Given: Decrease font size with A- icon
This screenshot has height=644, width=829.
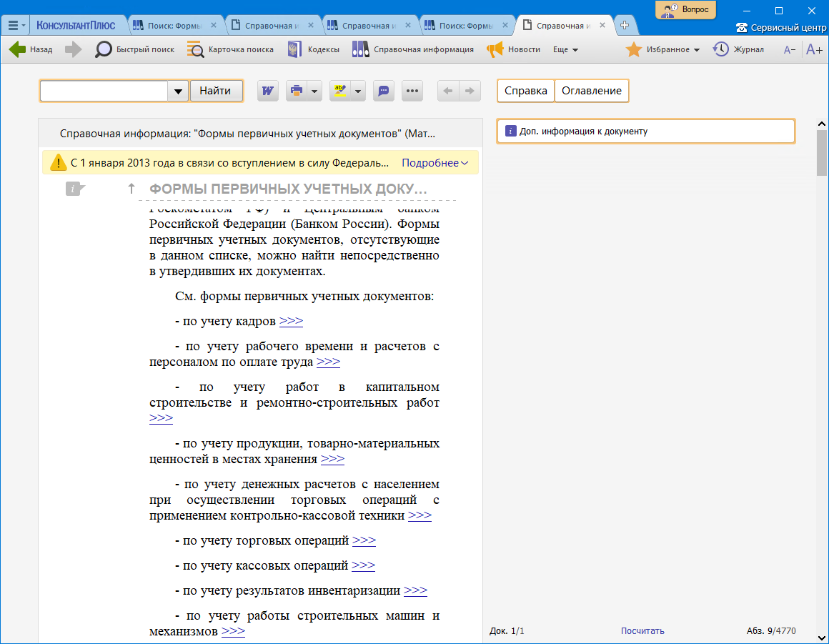Looking at the screenshot, I should [x=789, y=49].
